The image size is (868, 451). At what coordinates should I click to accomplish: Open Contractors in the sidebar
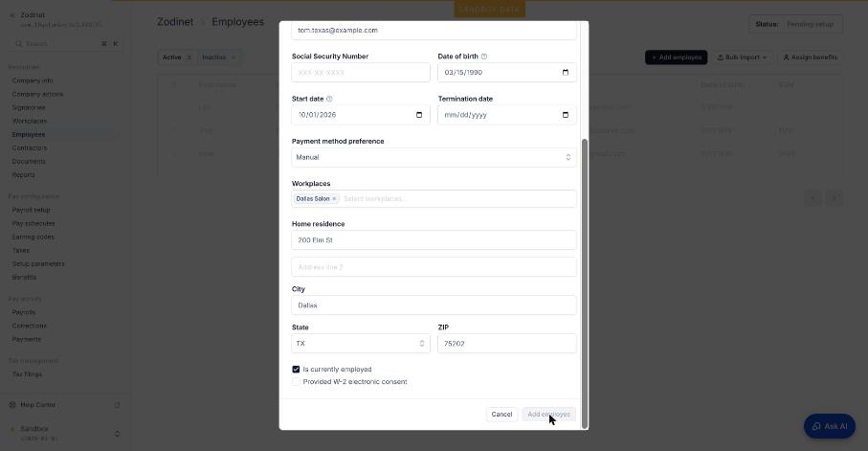(30, 148)
